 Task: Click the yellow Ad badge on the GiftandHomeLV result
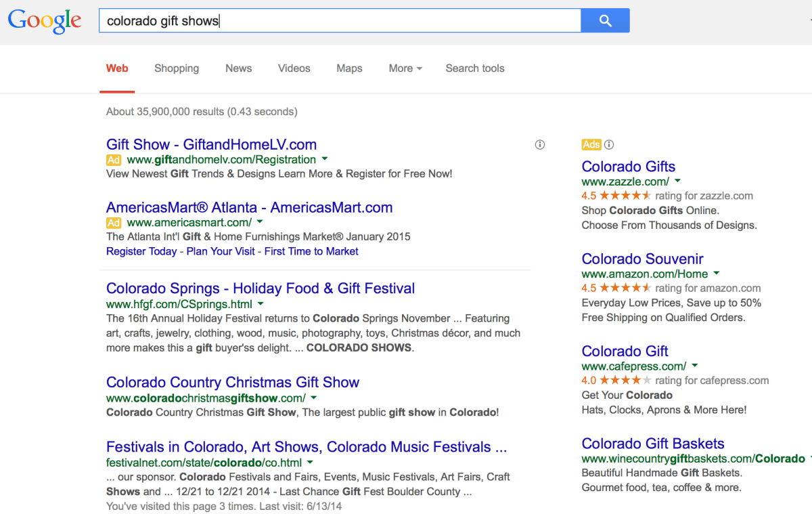[113, 160]
